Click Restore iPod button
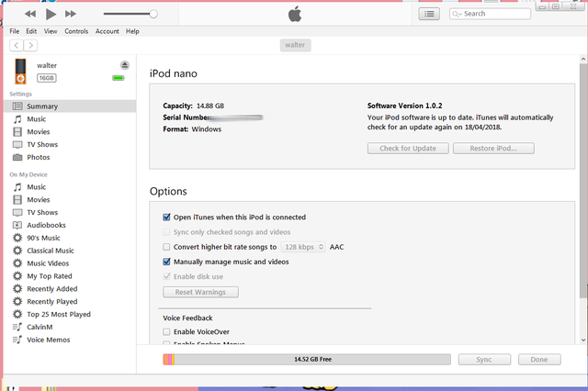Screen dimensions: 588x391 click(493, 149)
